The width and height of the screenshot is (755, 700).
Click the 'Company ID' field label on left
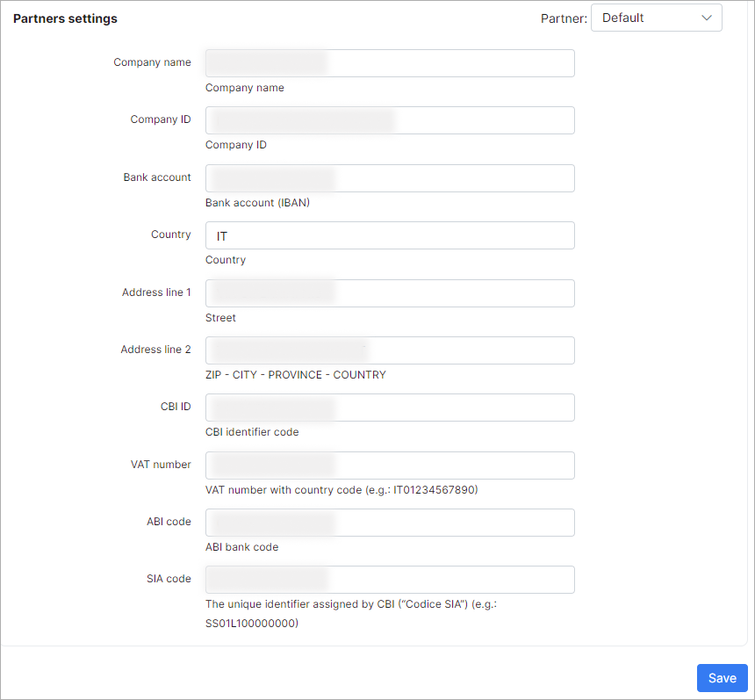point(161,119)
